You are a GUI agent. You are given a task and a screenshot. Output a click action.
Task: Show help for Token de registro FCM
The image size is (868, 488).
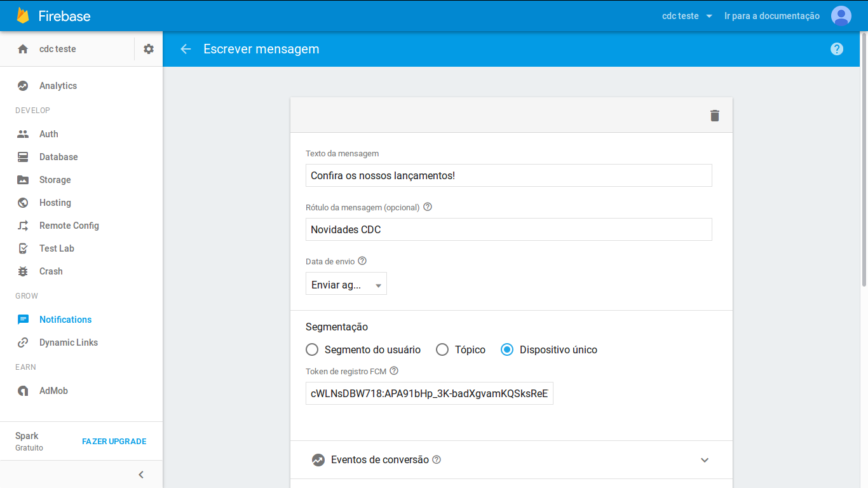[x=394, y=371]
